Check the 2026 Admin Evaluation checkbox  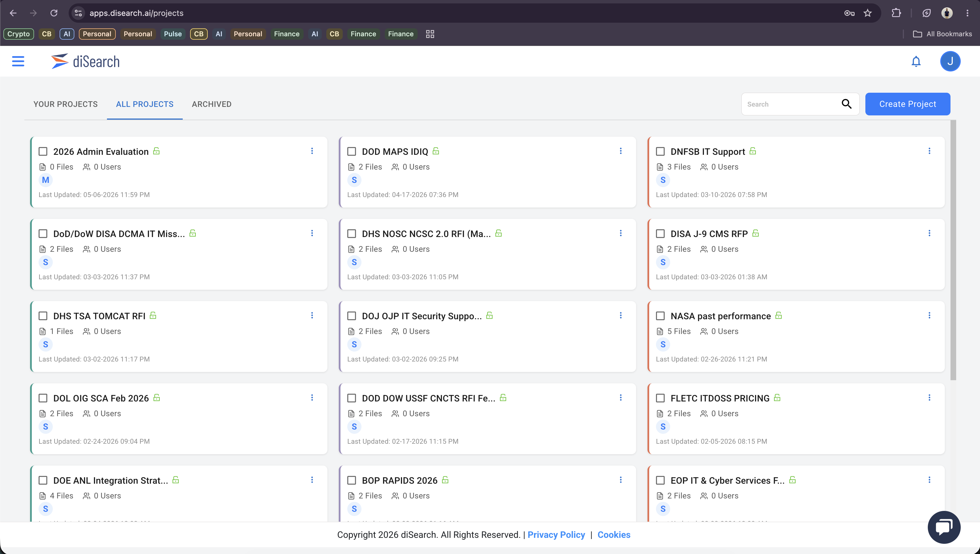pos(43,151)
